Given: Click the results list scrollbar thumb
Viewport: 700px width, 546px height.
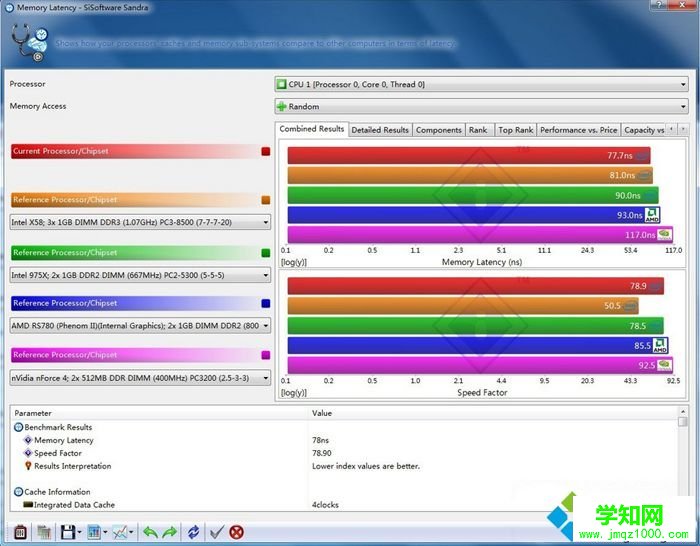Looking at the screenshot, I should [x=682, y=421].
